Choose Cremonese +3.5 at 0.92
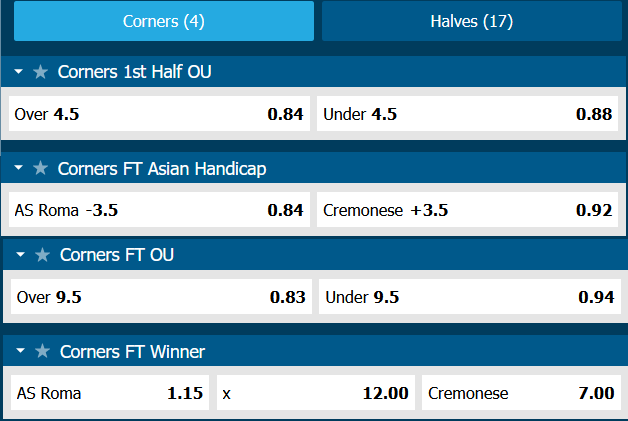 tap(467, 211)
